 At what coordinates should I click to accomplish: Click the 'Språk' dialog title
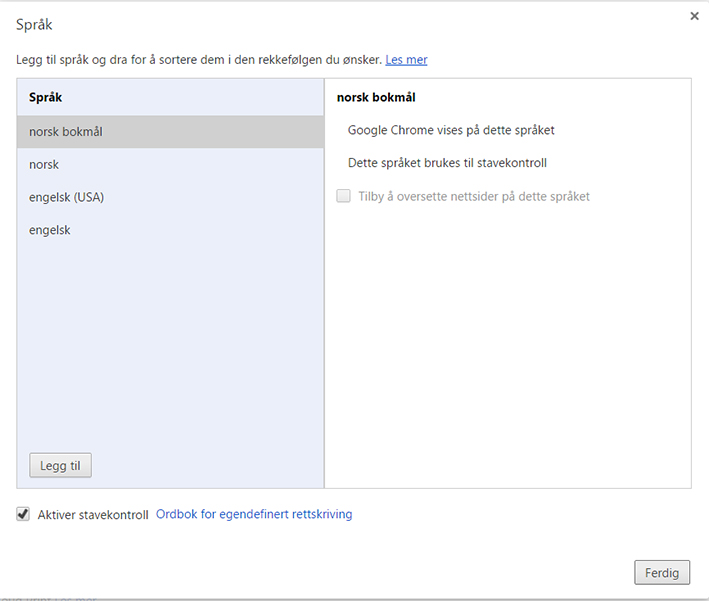point(35,22)
